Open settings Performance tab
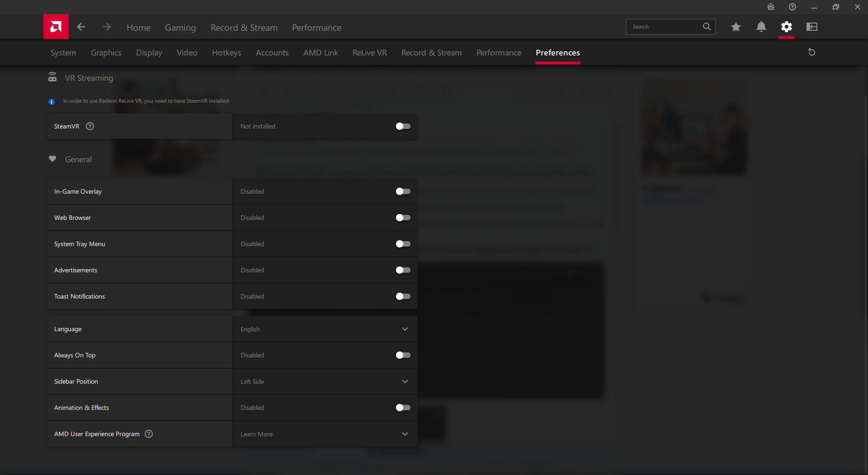 click(499, 52)
